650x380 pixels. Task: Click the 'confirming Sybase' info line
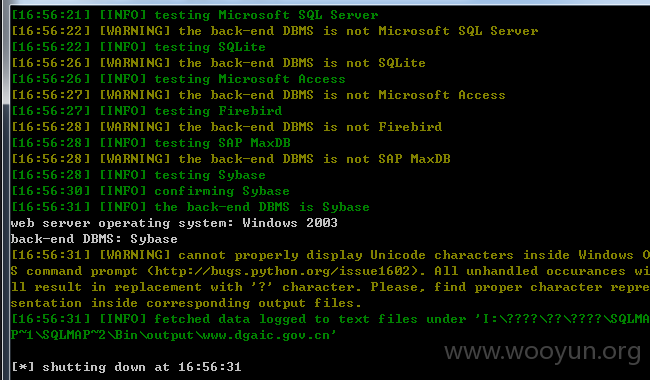point(150,191)
